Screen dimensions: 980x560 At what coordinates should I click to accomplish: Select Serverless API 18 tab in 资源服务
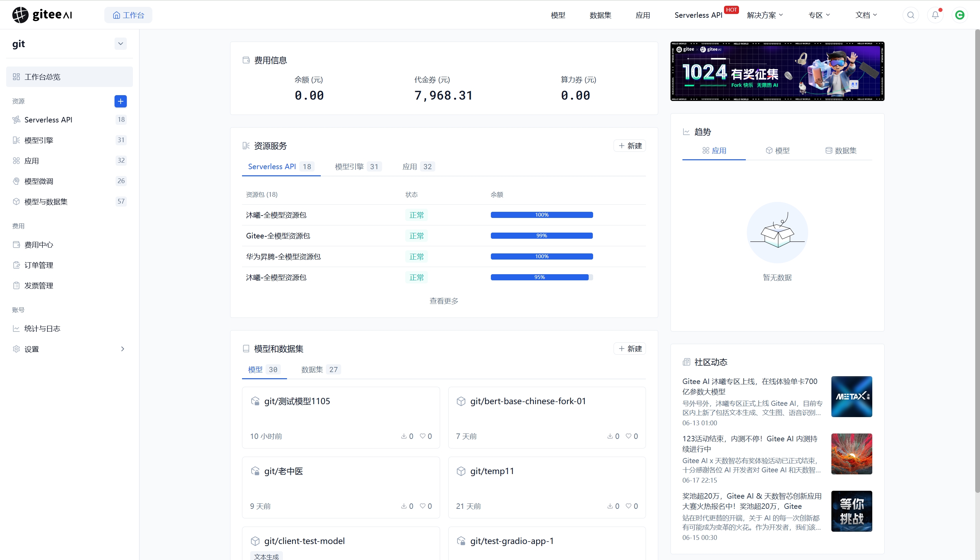(x=281, y=166)
